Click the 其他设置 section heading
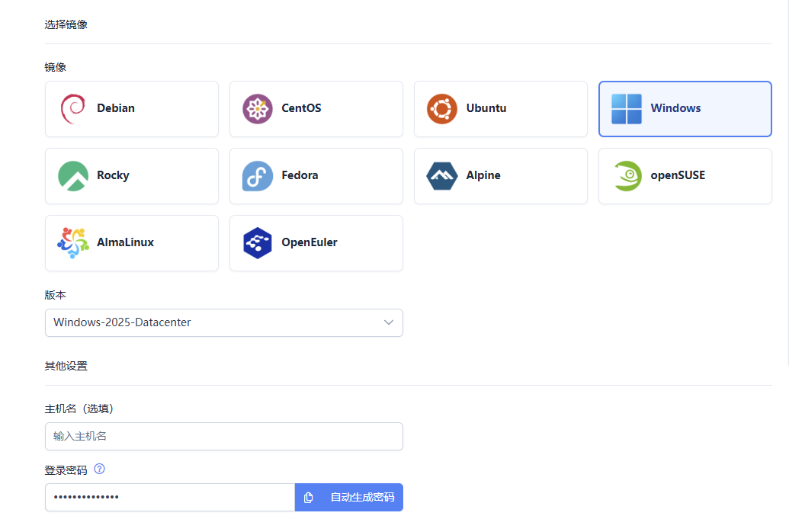Screen dimensions: 789x532 click(66, 366)
